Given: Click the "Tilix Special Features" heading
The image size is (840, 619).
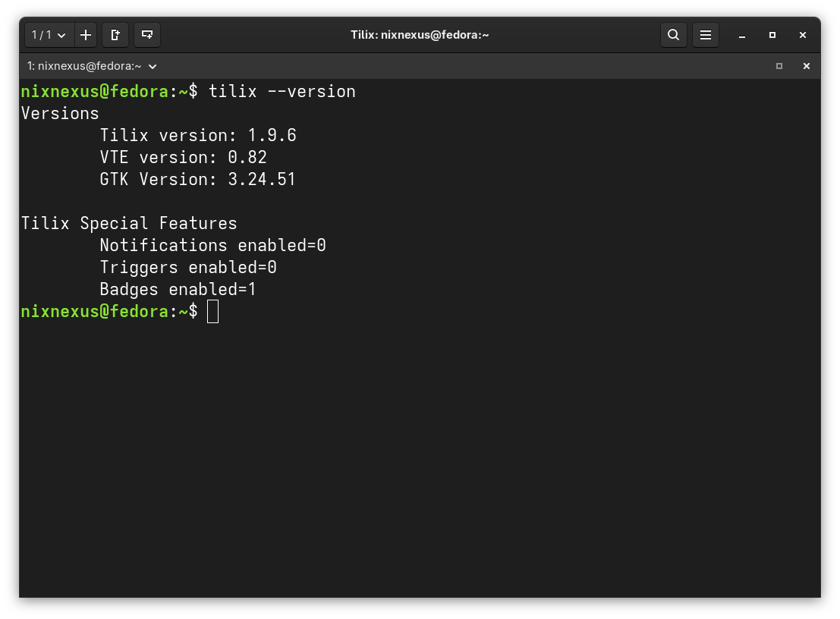Looking at the screenshot, I should (x=128, y=223).
